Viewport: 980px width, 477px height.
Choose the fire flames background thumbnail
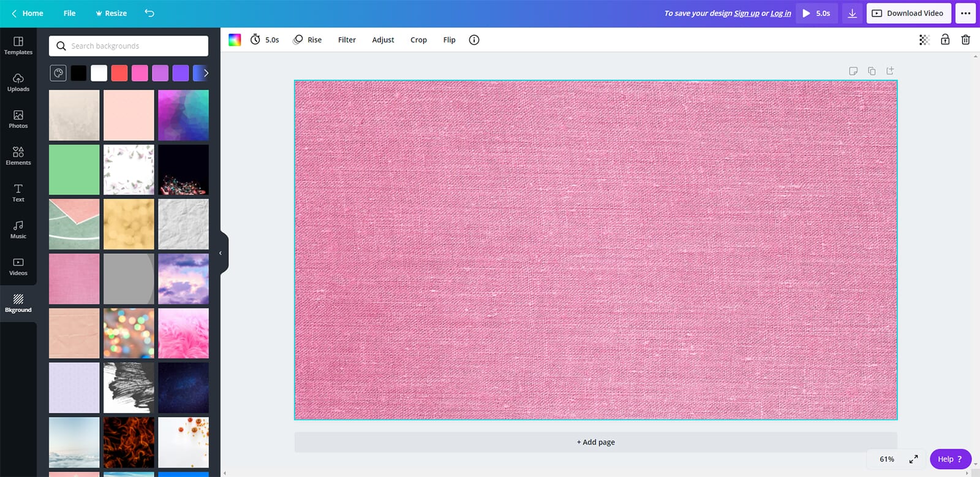[129, 443]
